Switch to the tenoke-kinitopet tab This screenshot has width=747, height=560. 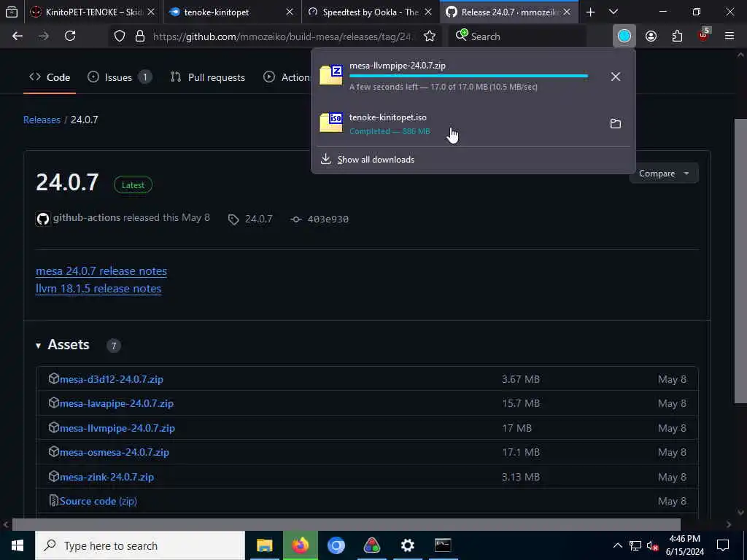click(231, 12)
